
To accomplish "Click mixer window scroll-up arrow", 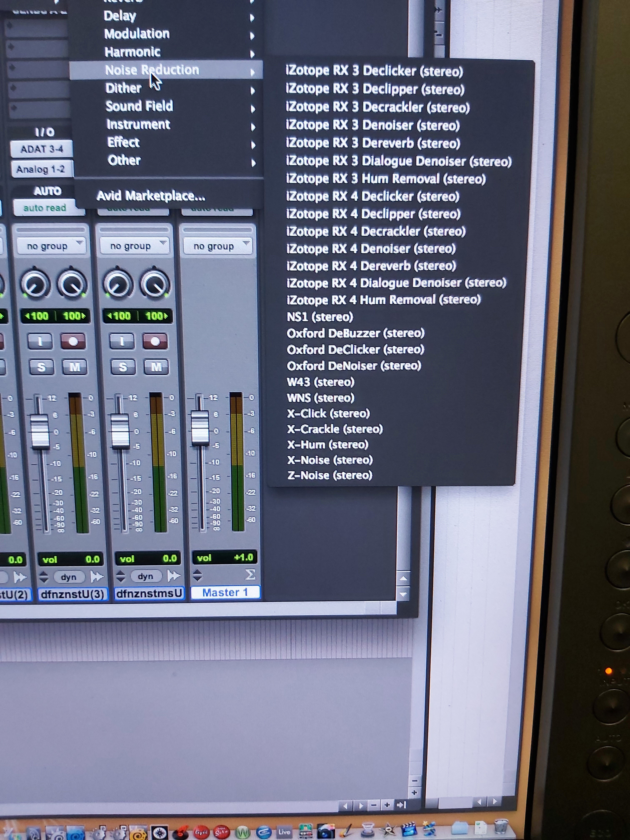I will [403, 579].
